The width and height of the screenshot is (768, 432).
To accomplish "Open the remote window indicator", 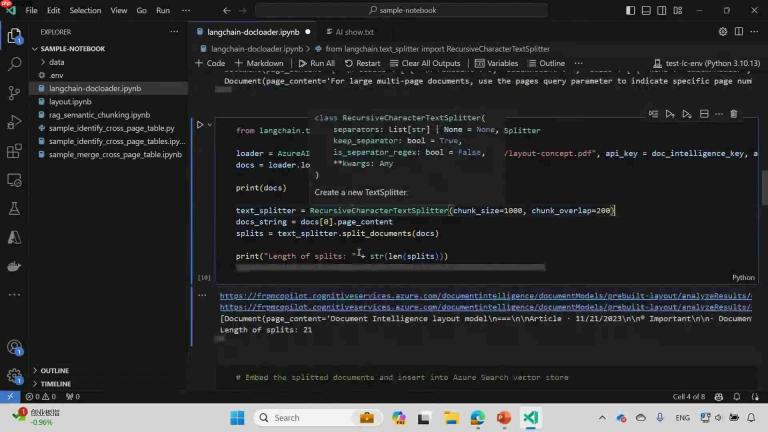I will coord(10,397).
